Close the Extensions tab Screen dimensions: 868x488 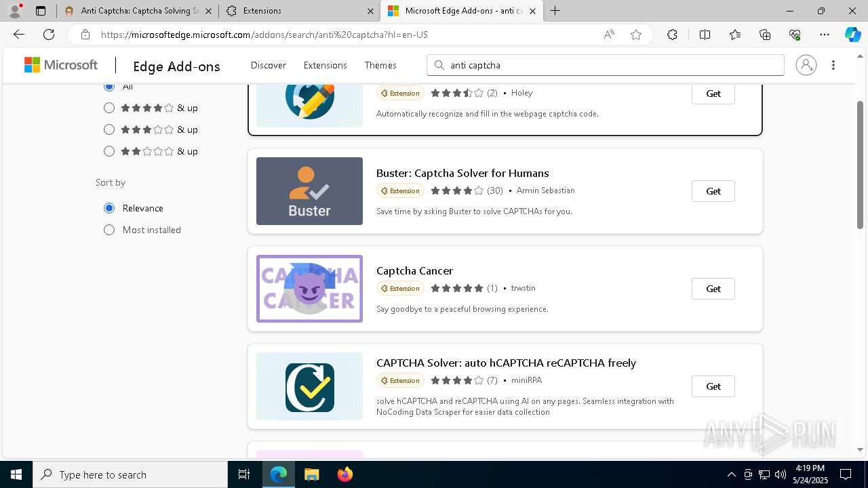370,11
